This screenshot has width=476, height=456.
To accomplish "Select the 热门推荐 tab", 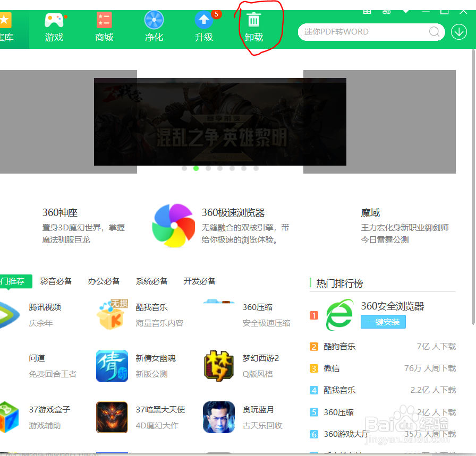I will pyautogui.click(x=16, y=281).
